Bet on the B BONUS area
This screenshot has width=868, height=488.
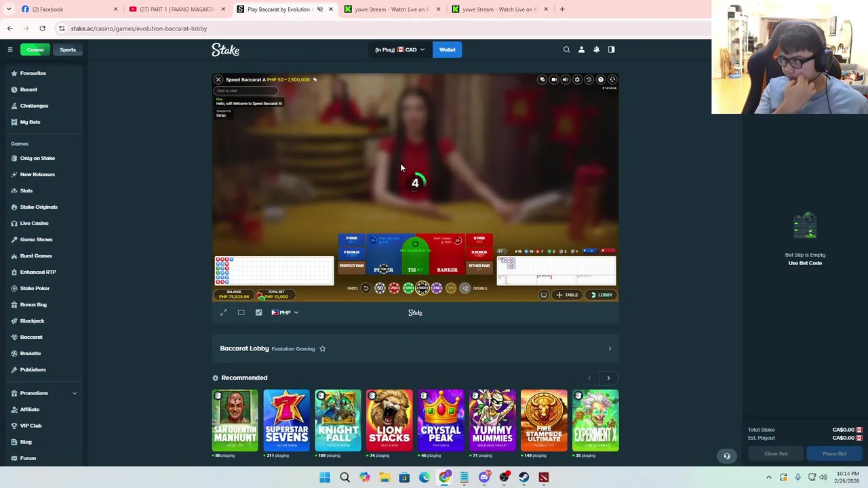(479, 253)
